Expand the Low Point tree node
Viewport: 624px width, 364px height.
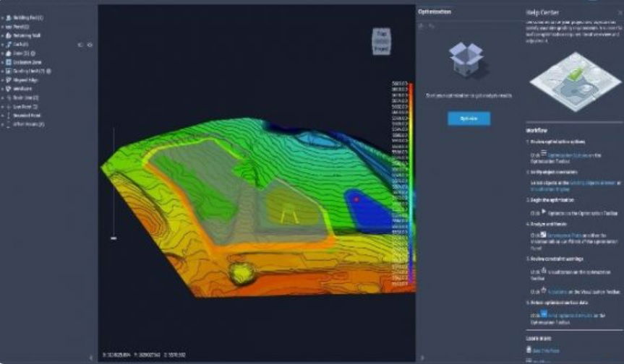coord(2,107)
